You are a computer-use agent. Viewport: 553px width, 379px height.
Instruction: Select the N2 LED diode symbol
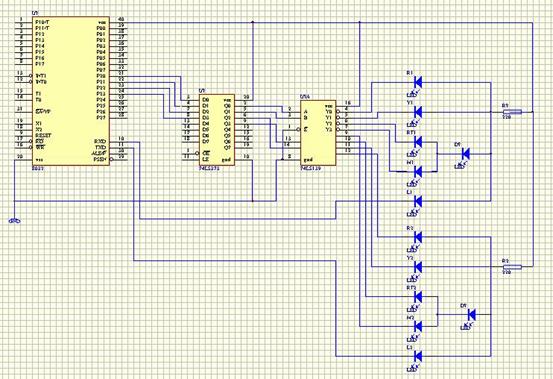(418, 326)
